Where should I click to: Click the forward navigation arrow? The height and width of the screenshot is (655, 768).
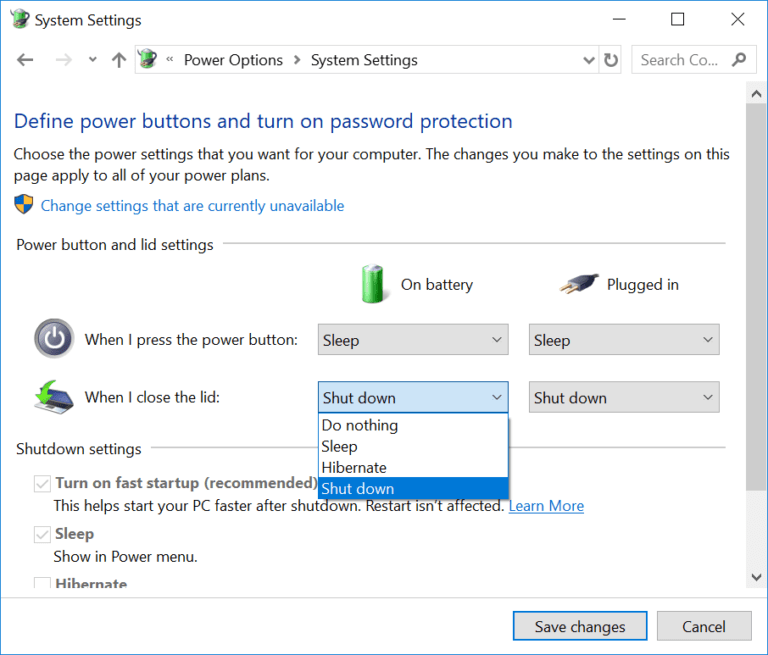pyautogui.click(x=63, y=60)
